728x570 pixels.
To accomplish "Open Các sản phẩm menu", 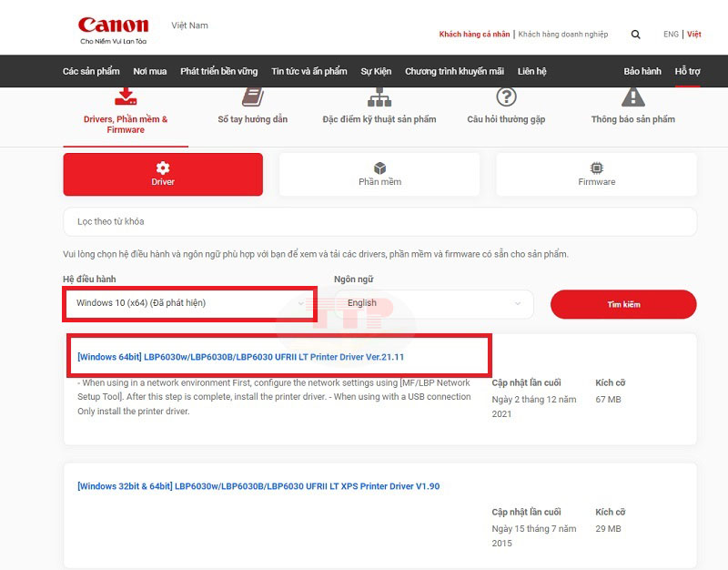I will [91, 71].
